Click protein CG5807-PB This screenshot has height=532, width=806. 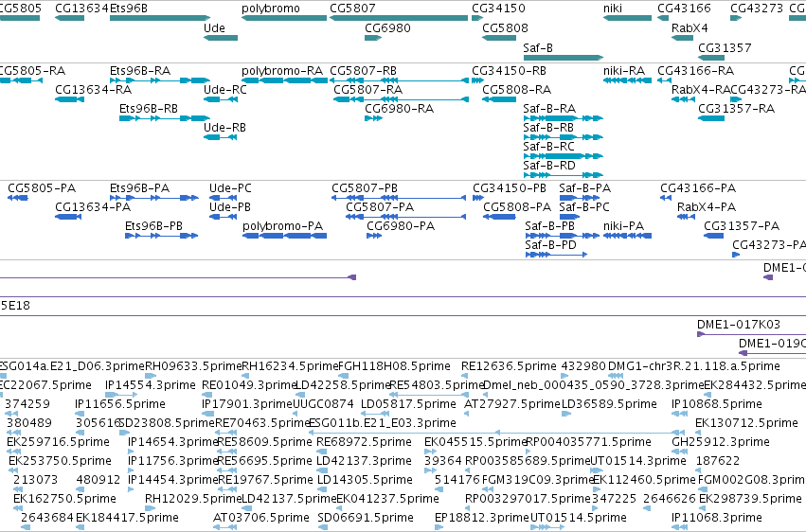click(x=399, y=198)
